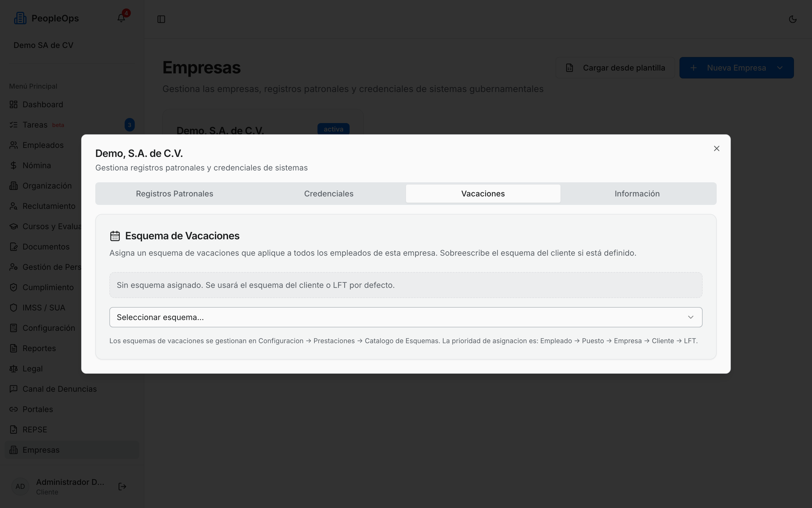
Task: Click the Legal menu label
Action: click(32, 369)
